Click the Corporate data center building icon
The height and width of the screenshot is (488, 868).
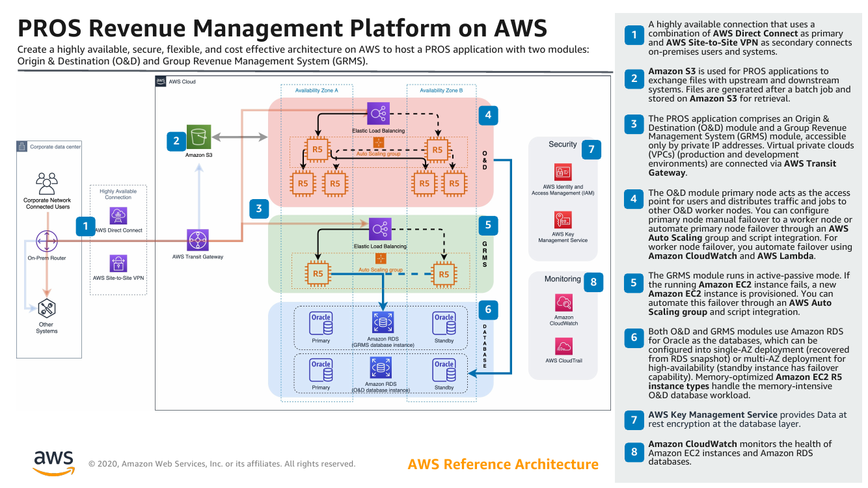21,146
